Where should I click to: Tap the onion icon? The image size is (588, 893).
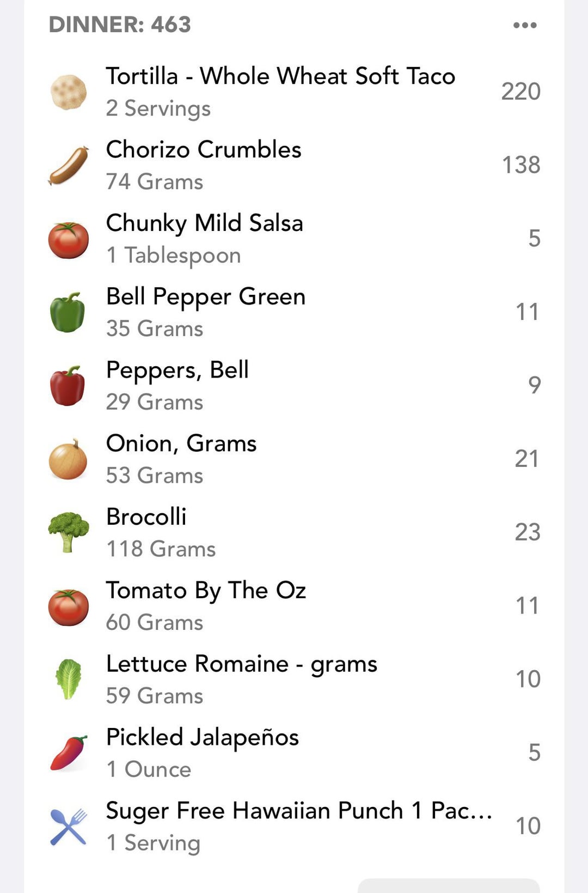pos(68,459)
